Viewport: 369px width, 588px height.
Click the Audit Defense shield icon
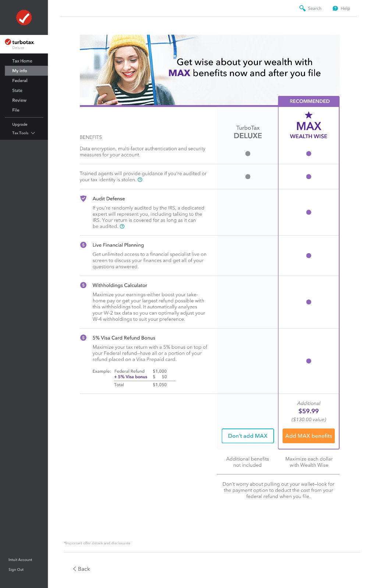point(84,198)
